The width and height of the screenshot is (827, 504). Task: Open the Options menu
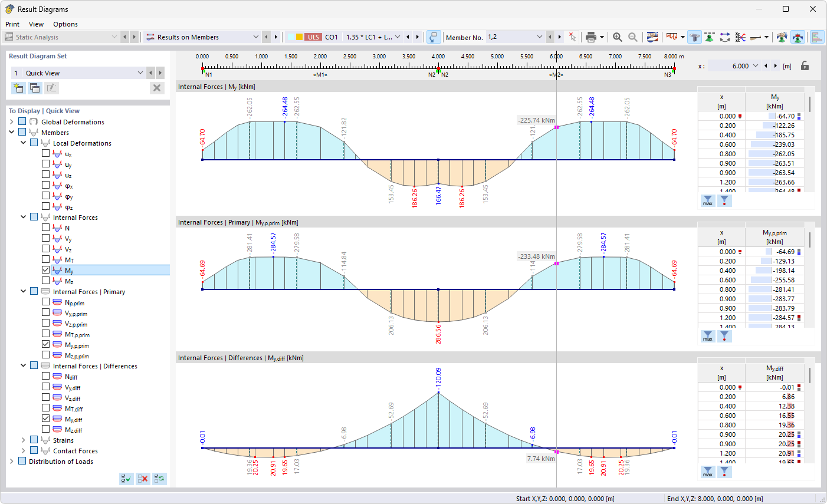point(65,24)
